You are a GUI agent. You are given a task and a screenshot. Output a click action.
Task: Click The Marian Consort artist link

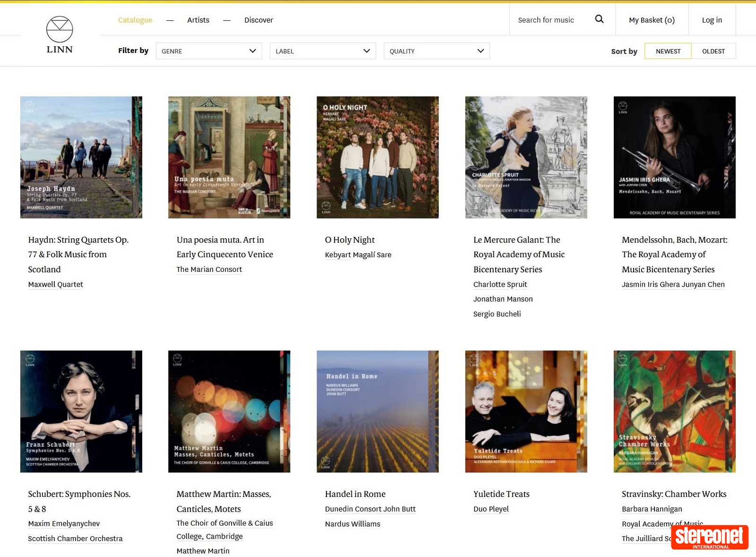tap(209, 269)
